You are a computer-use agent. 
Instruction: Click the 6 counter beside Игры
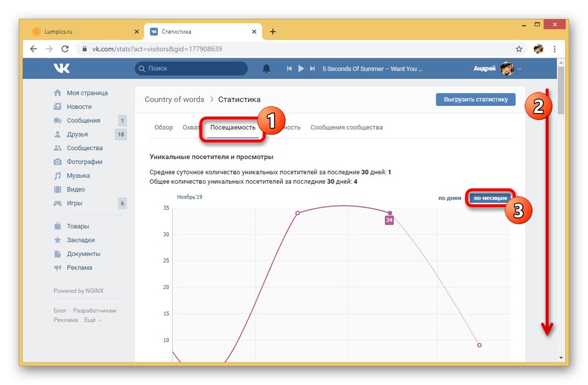tap(122, 203)
